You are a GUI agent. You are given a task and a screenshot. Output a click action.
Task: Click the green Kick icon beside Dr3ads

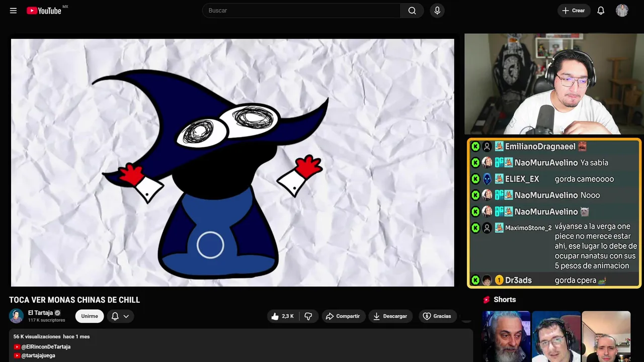tap(475, 280)
